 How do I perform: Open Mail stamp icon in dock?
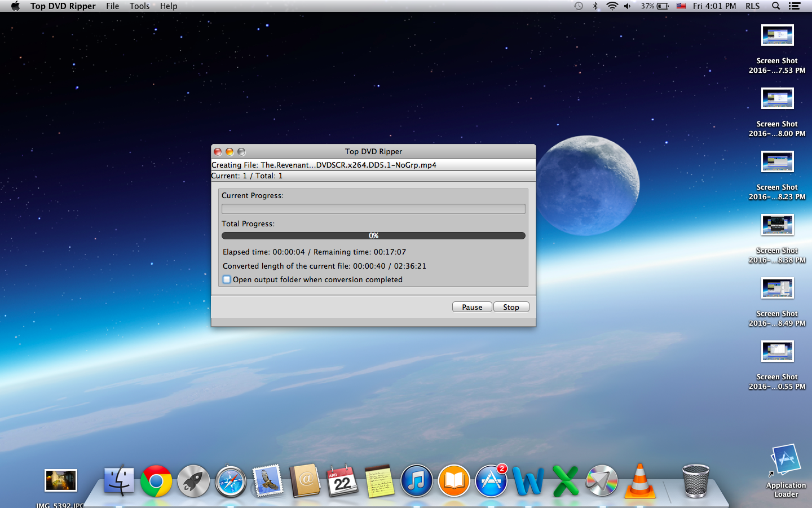(x=268, y=481)
